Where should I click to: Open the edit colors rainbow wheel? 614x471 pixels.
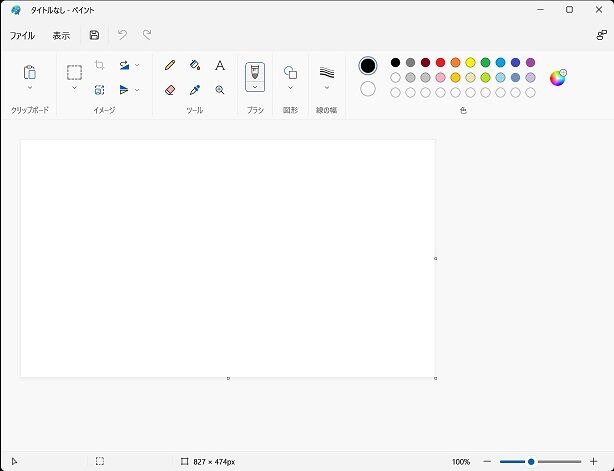click(x=558, y=78)
